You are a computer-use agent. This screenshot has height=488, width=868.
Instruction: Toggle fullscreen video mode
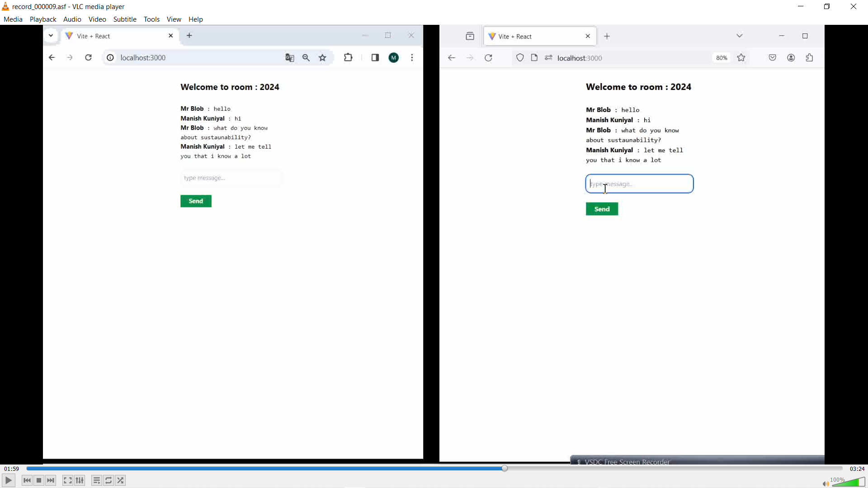[x=68, y=480]
